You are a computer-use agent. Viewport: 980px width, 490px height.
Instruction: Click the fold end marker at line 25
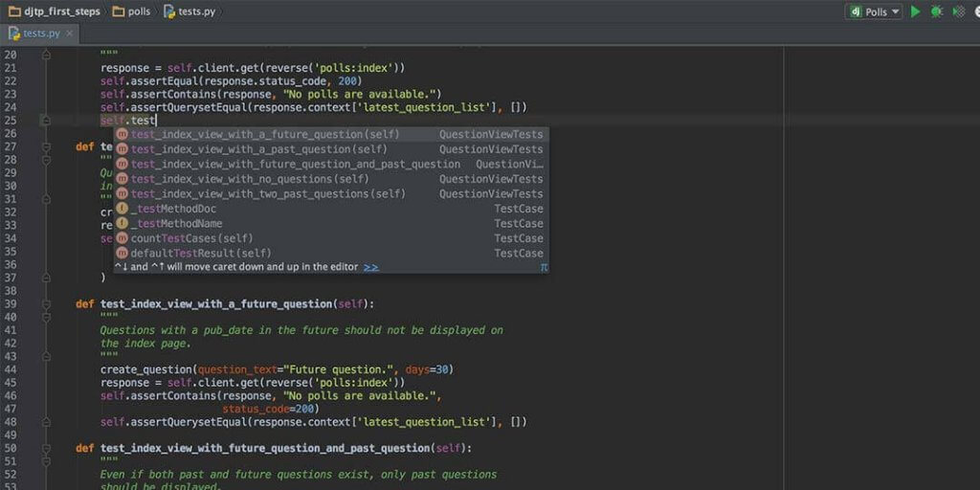[x=46, y=121]
